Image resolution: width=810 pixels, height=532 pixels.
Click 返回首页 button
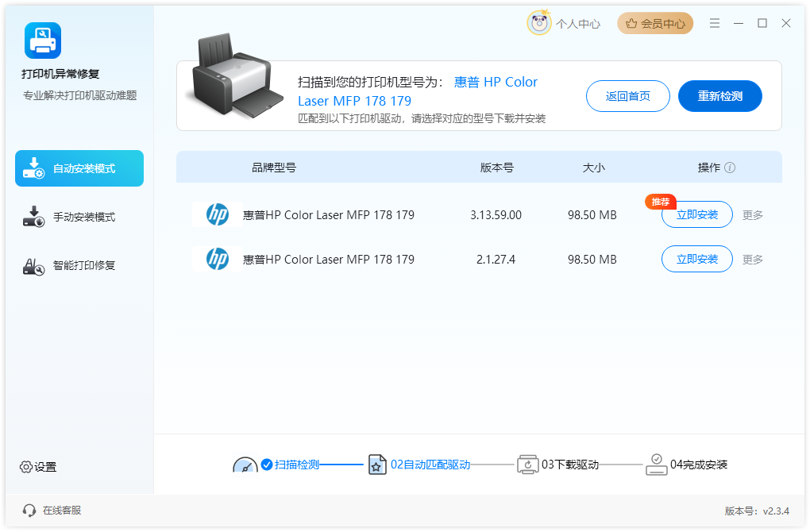627,96
